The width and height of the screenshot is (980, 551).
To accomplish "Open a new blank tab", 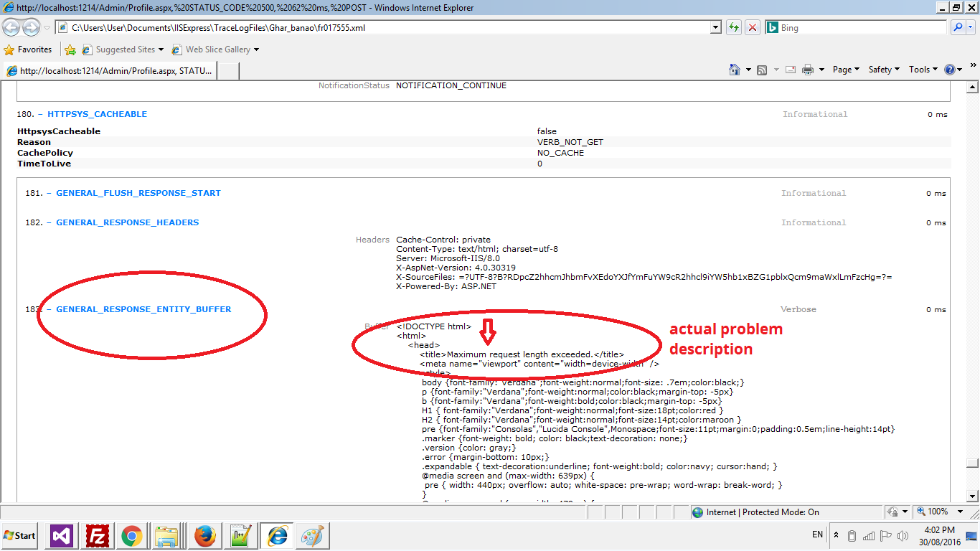I will 227,71.
